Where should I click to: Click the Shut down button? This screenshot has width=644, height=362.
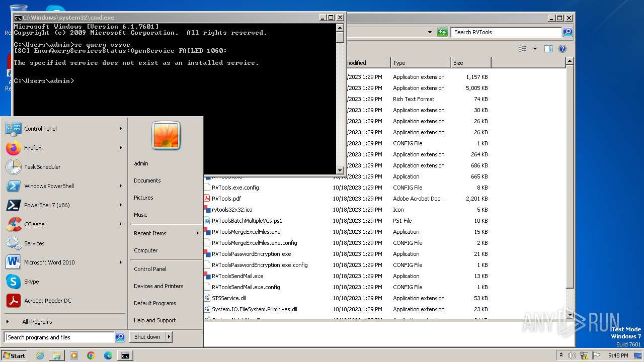click(x=147, y=337)
